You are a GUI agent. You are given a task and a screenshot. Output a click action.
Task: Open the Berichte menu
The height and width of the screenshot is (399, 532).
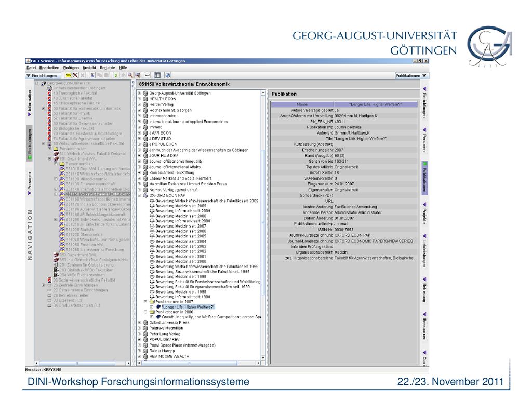(107, 68)
